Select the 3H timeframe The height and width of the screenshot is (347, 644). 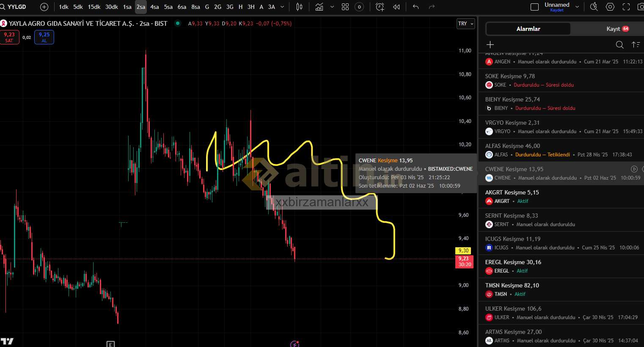(251, 7)
